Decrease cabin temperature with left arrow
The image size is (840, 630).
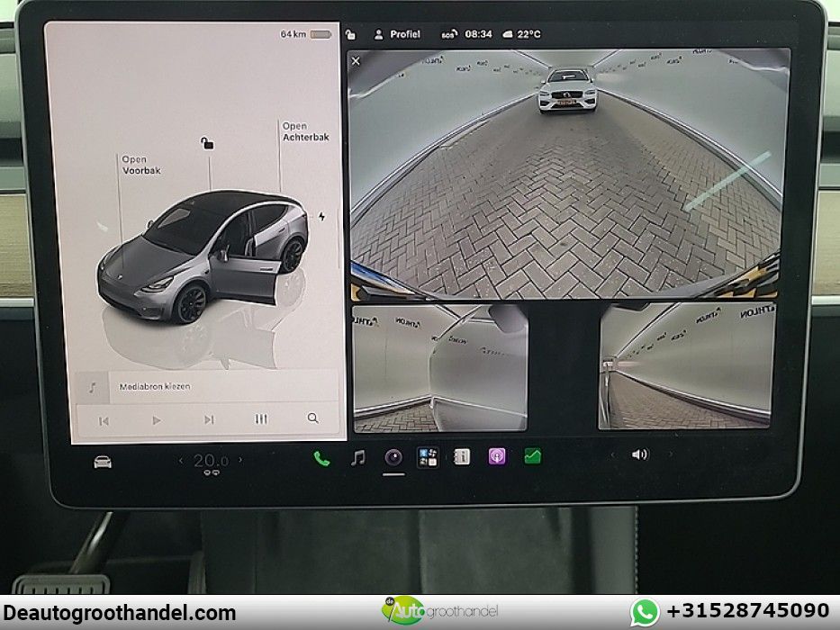pyautogui.click(x=181, y=460)
